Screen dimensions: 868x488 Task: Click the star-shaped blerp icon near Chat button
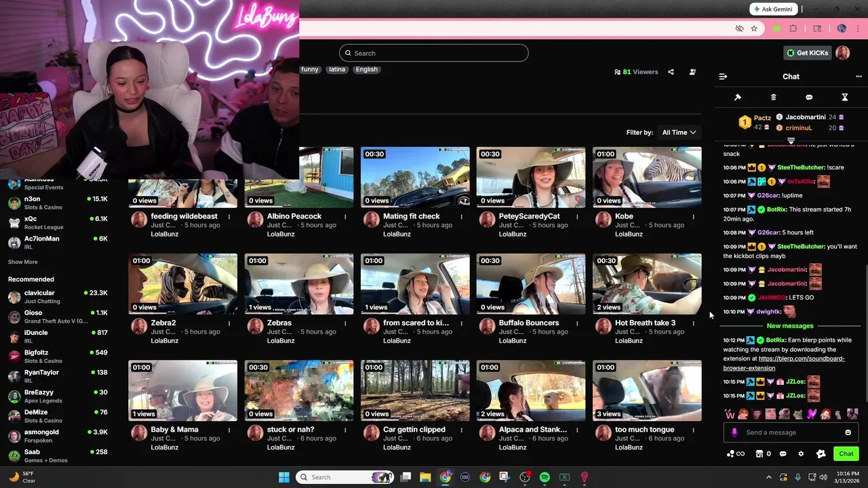(821, 454)
